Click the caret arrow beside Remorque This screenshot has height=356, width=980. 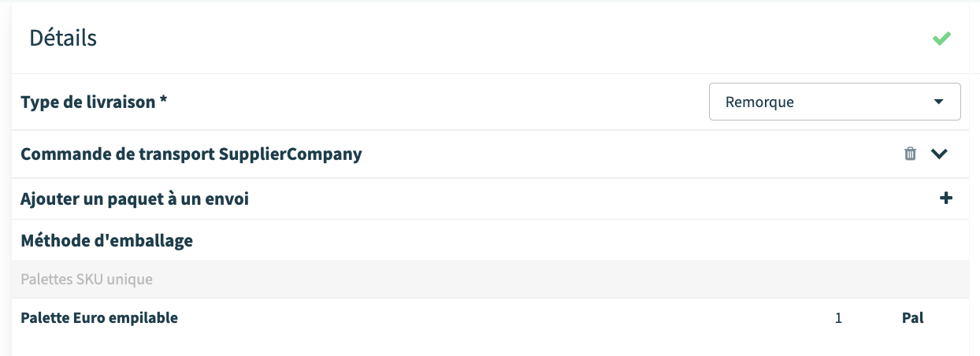click(x=937, y=102)
